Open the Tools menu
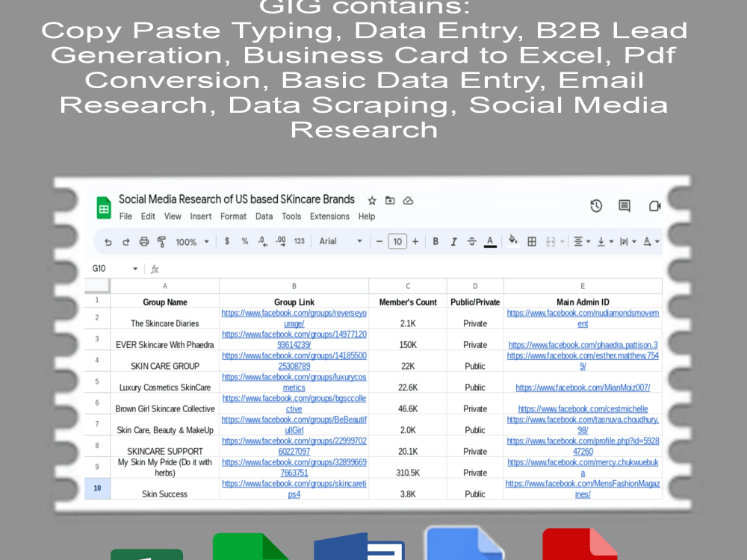747x560 pixels. tap(291, 217)
